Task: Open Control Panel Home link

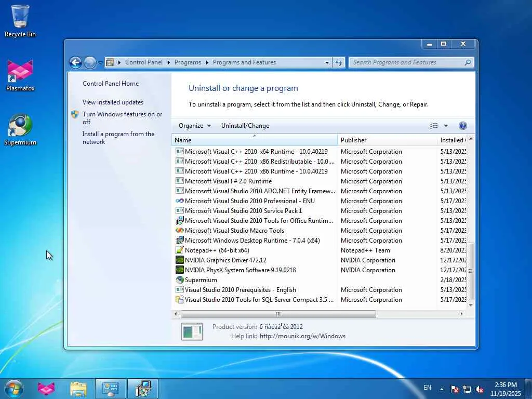Action: [x=111, y=84]
